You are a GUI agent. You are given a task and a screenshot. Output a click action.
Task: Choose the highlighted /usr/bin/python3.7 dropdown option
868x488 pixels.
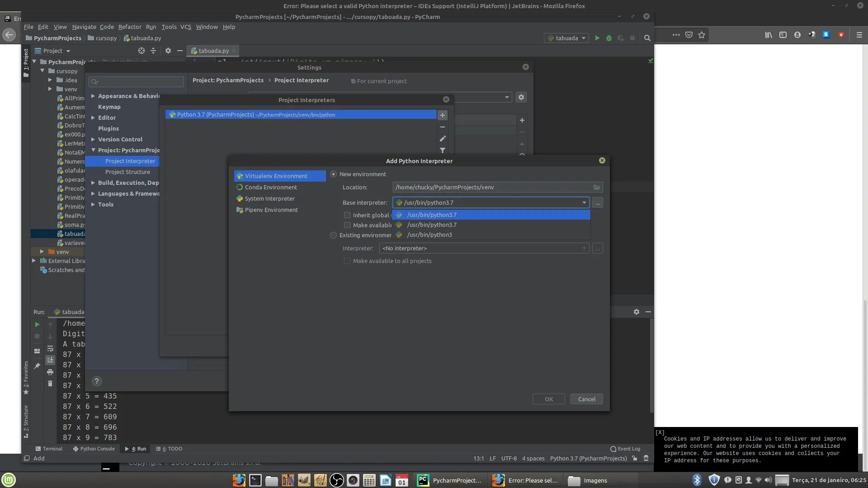(x=491, y=215)
